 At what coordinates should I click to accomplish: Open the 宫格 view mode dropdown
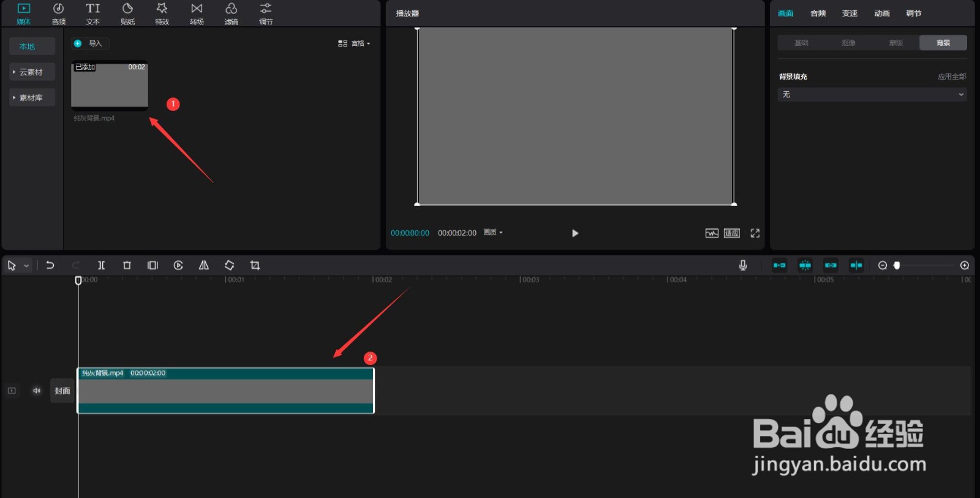(354, 43)
